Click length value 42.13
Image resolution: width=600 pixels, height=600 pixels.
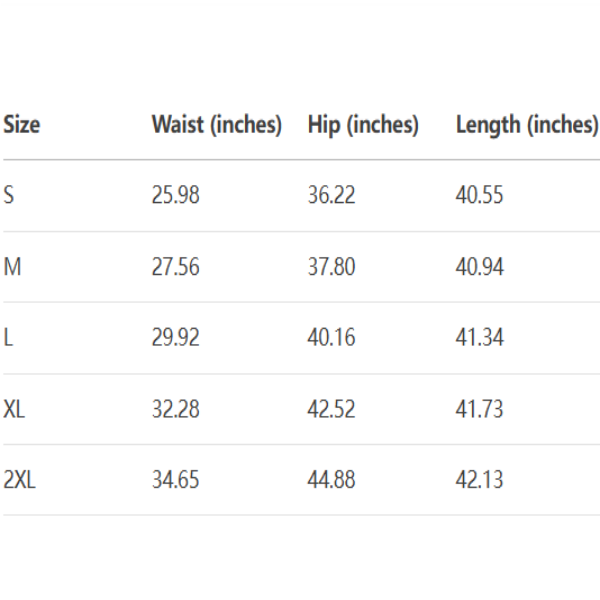479,480
